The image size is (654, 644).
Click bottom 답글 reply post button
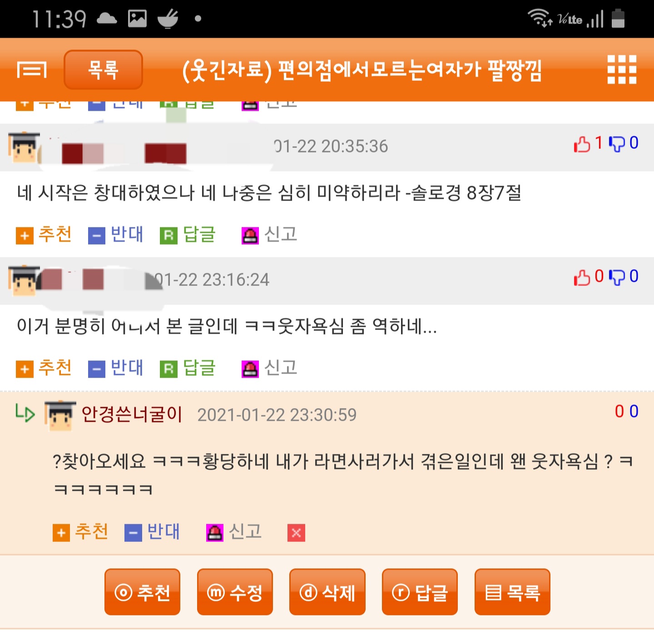420,592
